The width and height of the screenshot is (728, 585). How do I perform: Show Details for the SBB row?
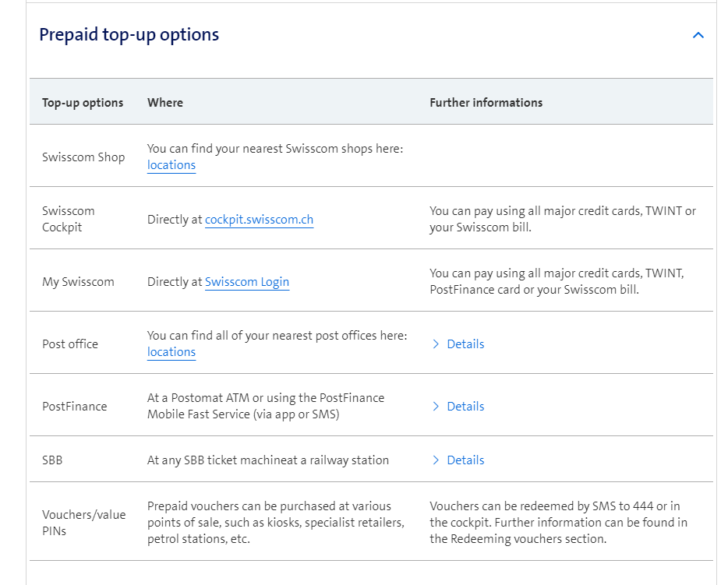(x=465, y=460)
